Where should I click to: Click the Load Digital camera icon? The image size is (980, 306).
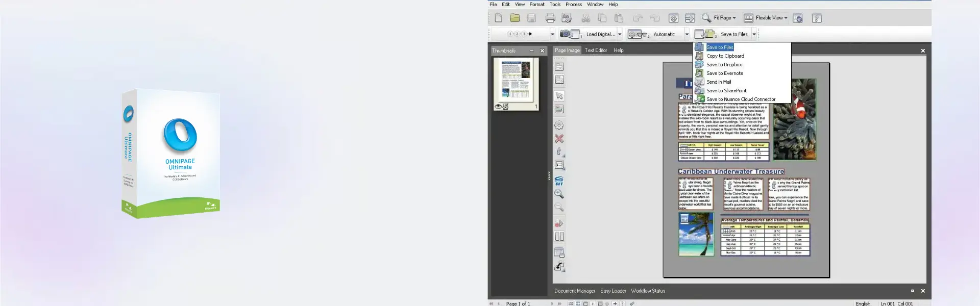[x=570, y=34]
